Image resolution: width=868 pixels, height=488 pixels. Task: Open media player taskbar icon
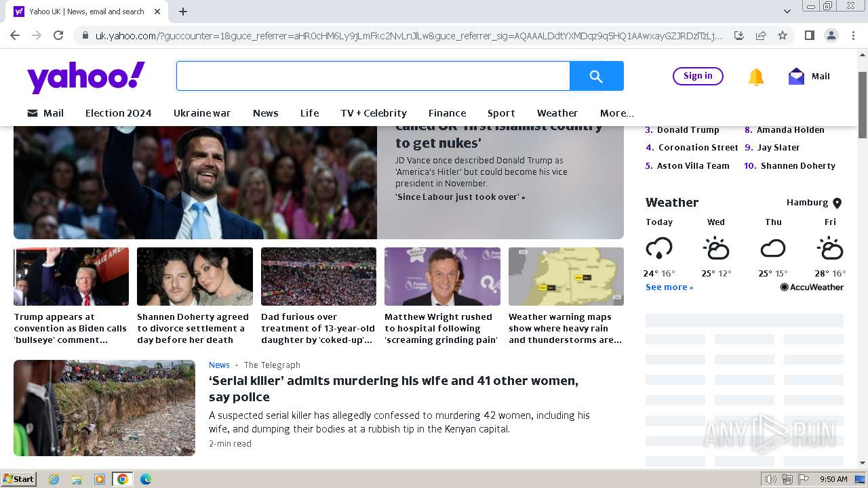[x=100, y=479]
